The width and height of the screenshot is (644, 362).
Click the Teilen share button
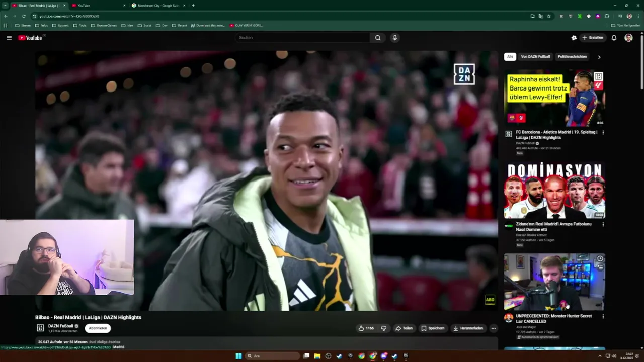click(x=404, y=328)
